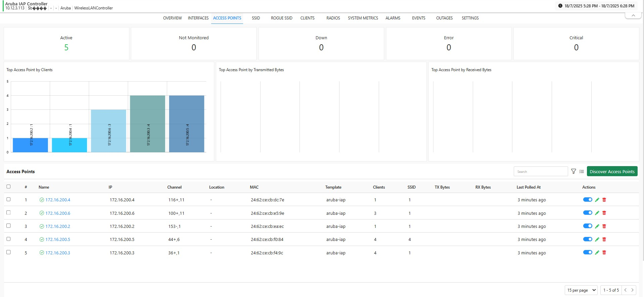Delete access point 172.16.200.6 using trash icon
Viewport: 644px width, 297px height.
click(x=604, y=213)
